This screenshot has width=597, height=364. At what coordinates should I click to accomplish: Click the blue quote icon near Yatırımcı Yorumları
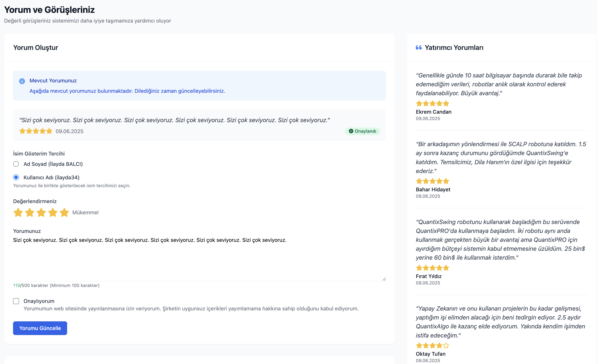[x=419, y=47]
